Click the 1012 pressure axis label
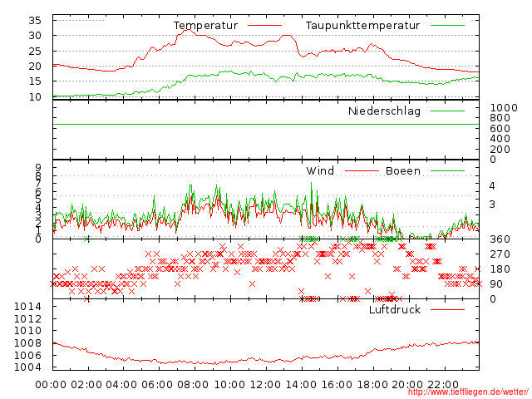The width and height of the screenshot is (532, 399). [27, 319]
